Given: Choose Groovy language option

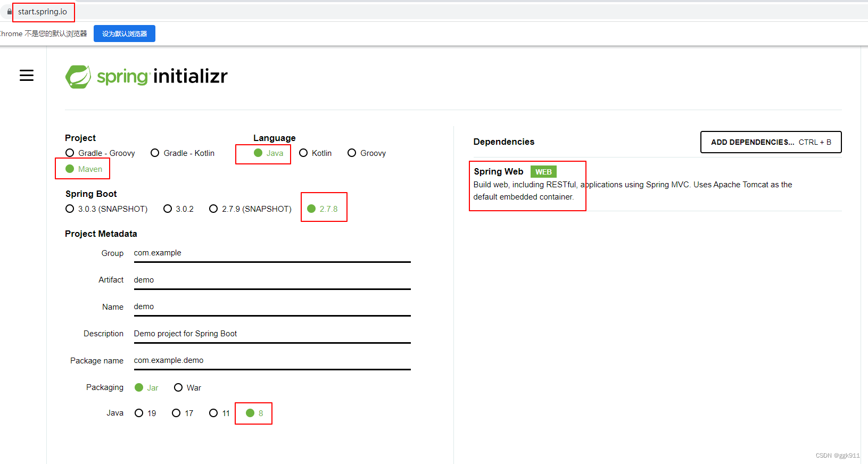Looking at the screenshot, I should tap(367, 153).
